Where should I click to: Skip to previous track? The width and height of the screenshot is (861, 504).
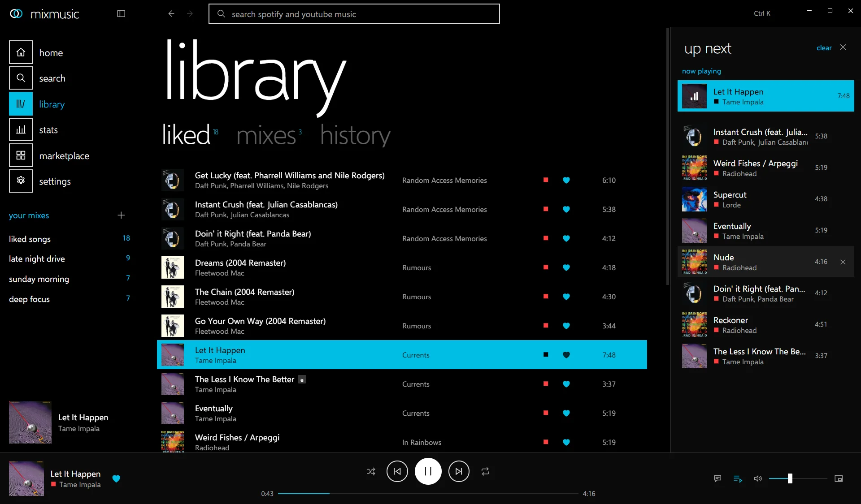point(397,471)
